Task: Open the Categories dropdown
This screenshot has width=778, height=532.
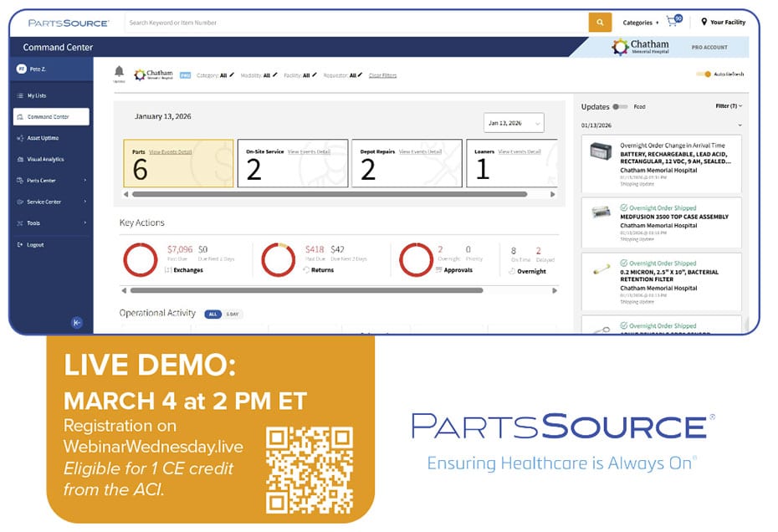Action: tap(641, 23)
